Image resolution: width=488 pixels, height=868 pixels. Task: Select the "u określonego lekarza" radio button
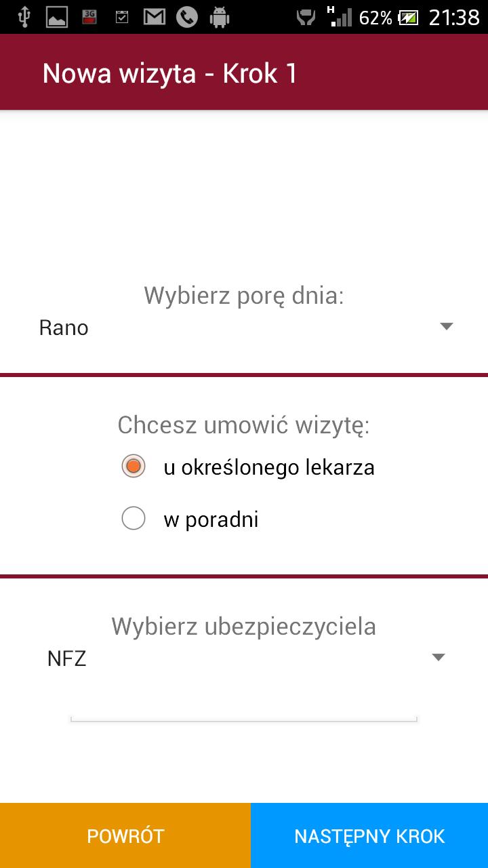click(x=134, y=467)
